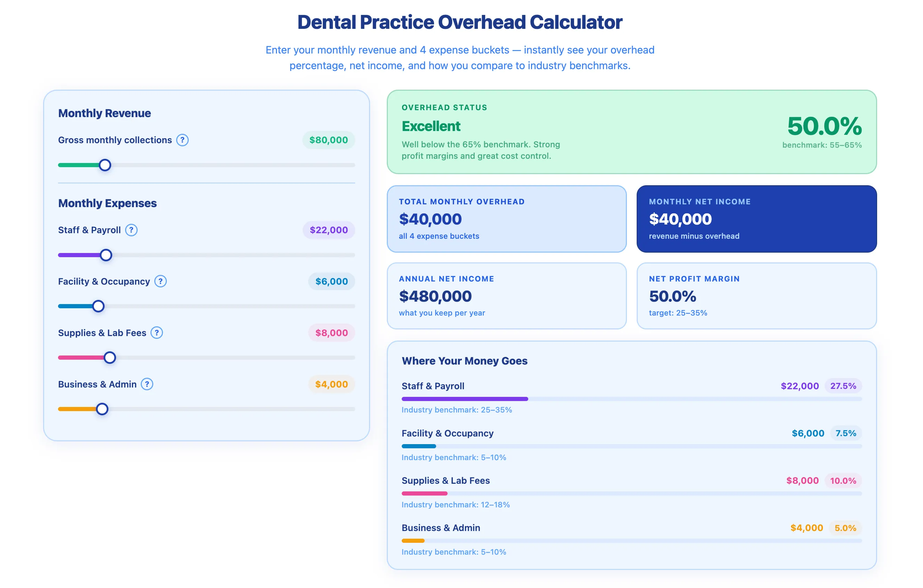This screenshot has height=588, width=923.
Task: Click the $4,000 admin value badge
Action: [x=332, y=384]
